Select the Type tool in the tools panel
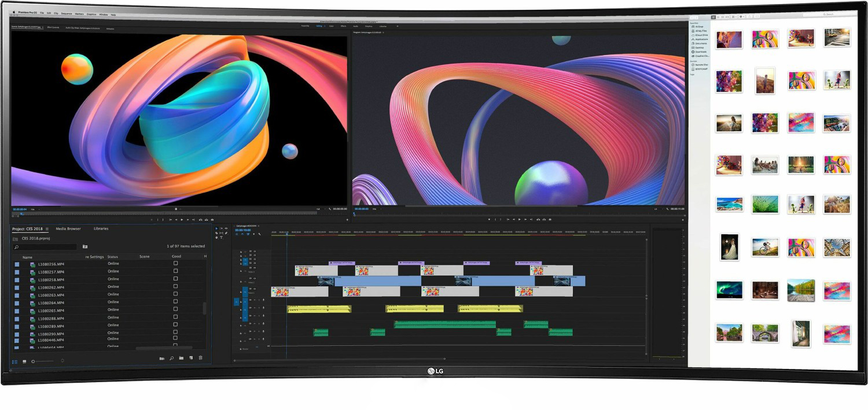The width and height of the screenshot is (868, 410). (x=221, y=238)
